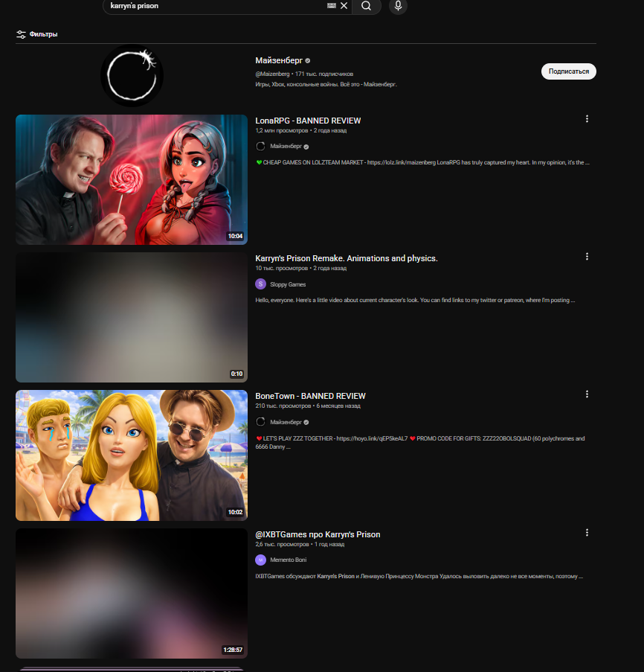
Task: Open the on-screen keyboard icon in search box
Action: (x=332, y=5)
